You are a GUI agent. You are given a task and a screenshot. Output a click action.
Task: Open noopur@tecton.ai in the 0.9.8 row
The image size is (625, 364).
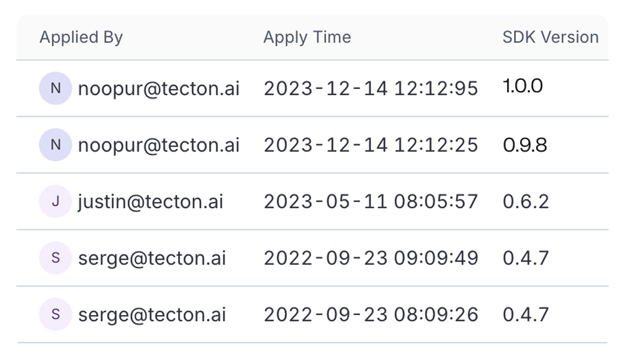[x=159, y=145]
